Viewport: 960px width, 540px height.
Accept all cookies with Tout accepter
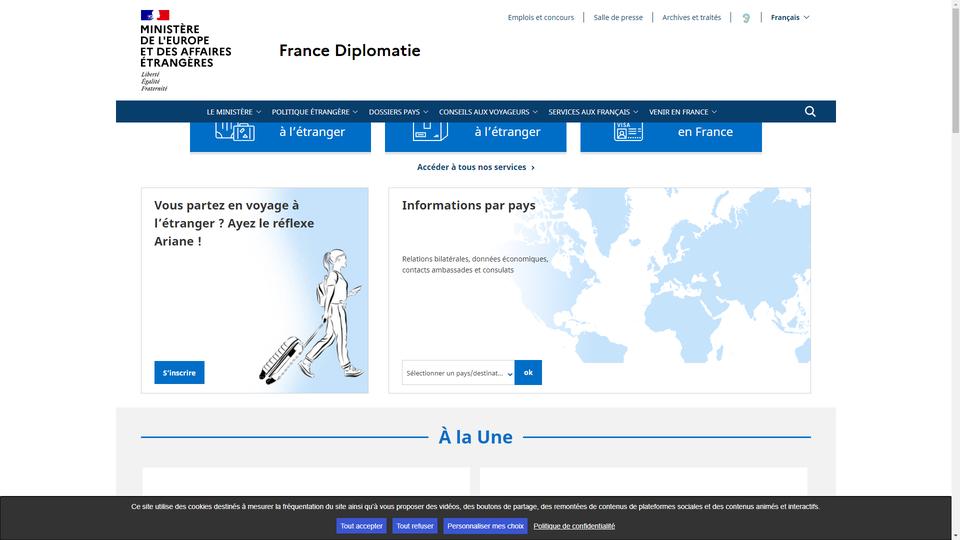point(361,526)
